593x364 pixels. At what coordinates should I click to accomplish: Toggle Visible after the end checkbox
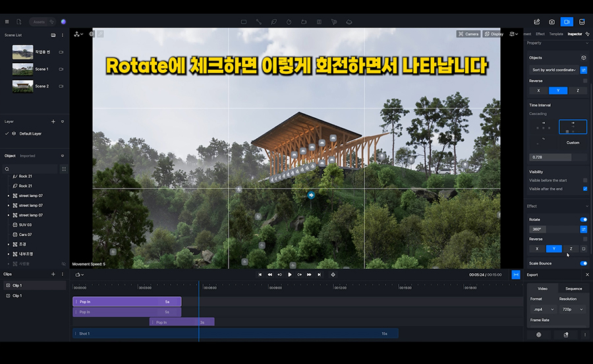coord(585,189)
